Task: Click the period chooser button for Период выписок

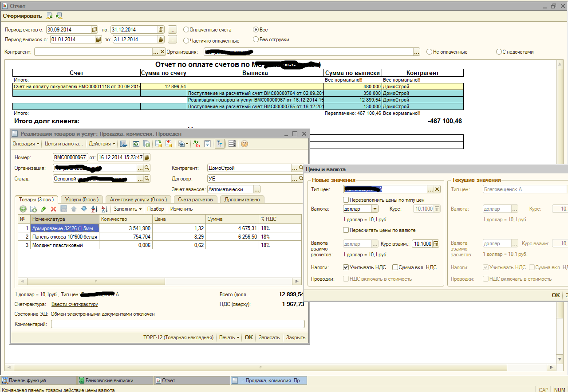Action: tap(172, 39)
